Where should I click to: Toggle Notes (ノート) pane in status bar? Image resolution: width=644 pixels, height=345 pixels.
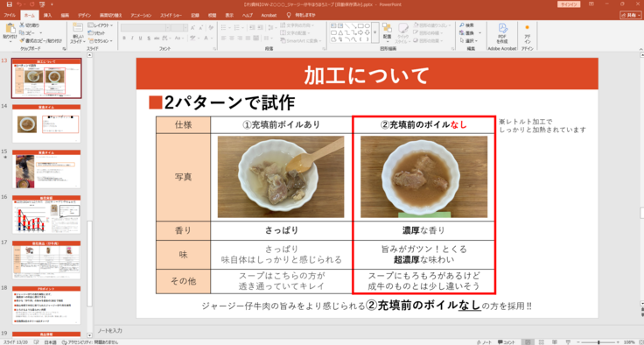click(x=484, y=342)
